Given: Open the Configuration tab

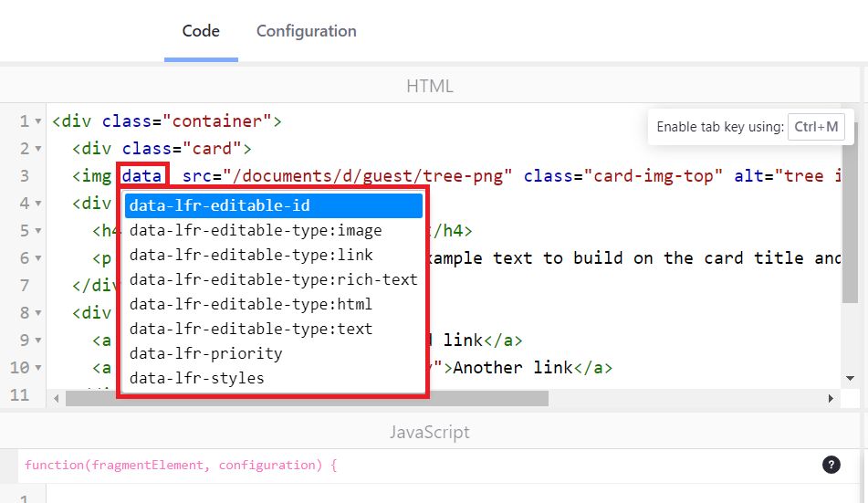Looking at the screenshot, I should click(x=306, y=31).
